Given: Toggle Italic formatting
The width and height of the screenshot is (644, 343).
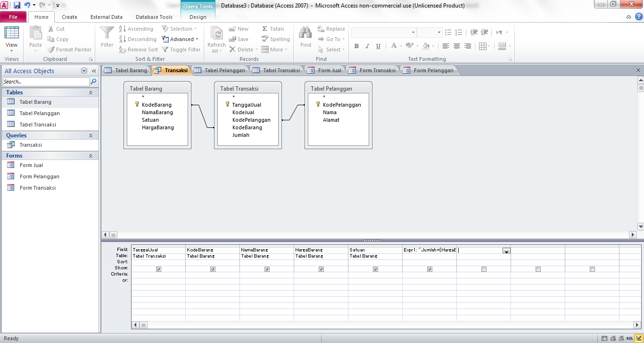Looking at the screenshot, I should [367, 46].
